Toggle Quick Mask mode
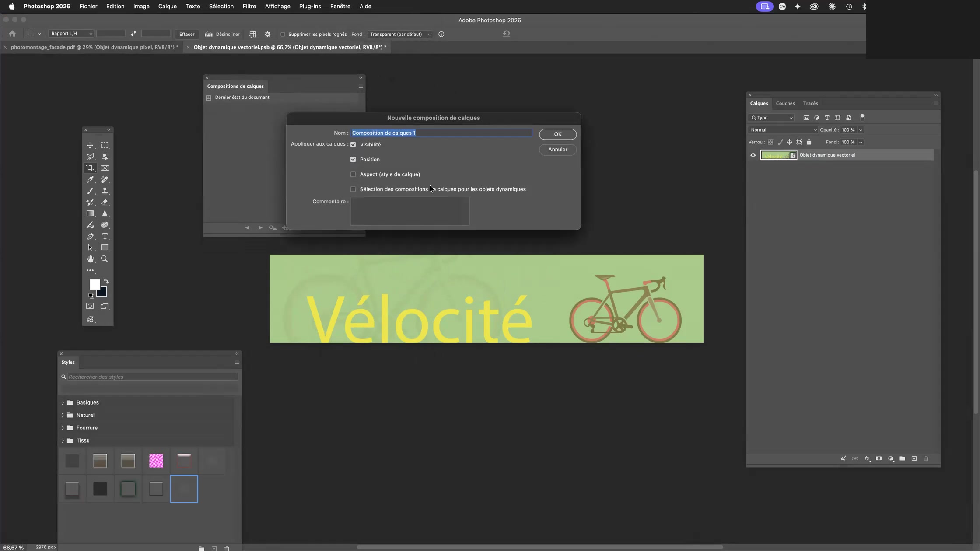 (x=90, y=306)
